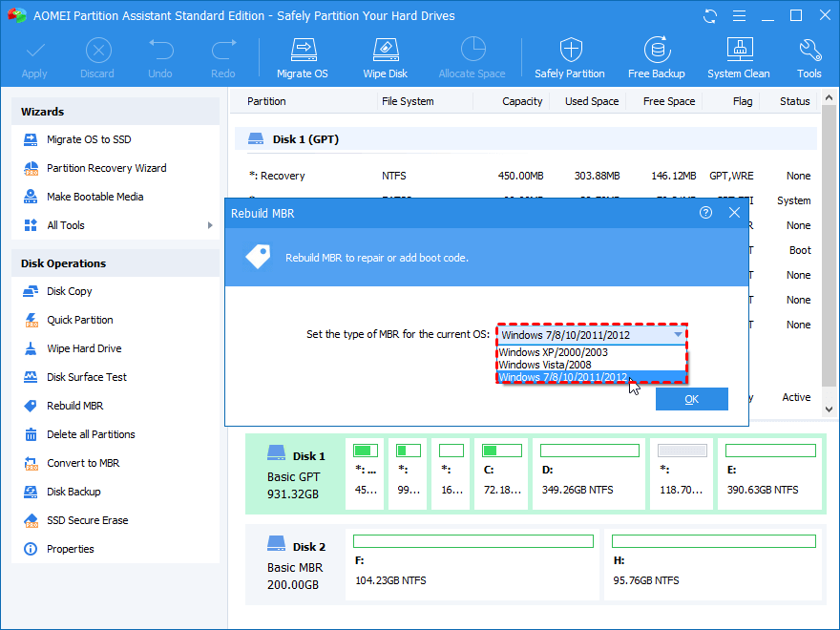Click the Undo arrow icon

160,58
